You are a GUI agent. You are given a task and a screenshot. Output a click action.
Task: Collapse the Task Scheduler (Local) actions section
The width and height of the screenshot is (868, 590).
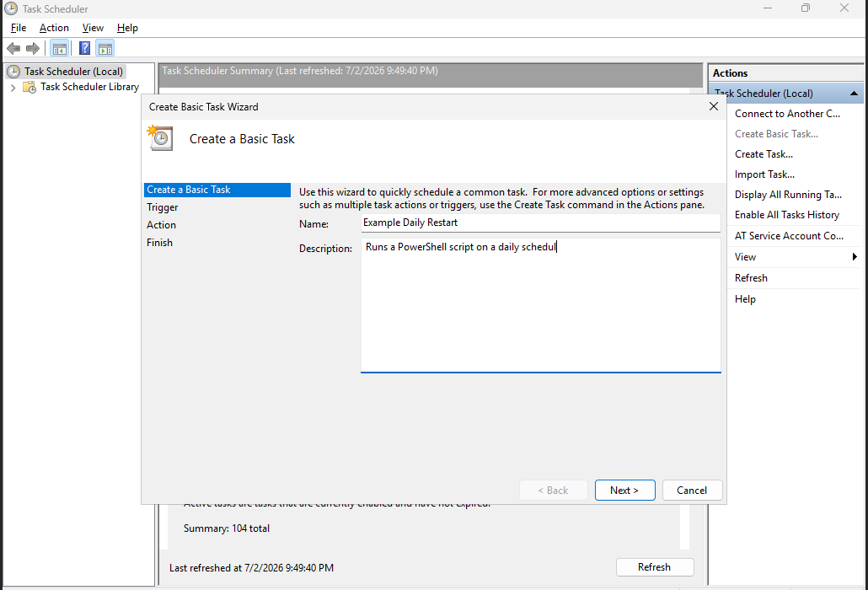pyautogui.click(x=854, y=94)
